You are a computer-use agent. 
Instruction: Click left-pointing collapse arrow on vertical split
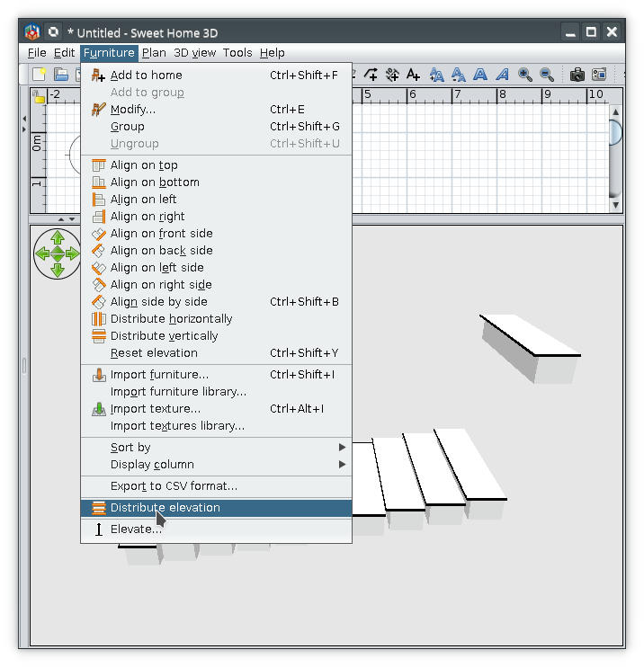coord(24,119)
